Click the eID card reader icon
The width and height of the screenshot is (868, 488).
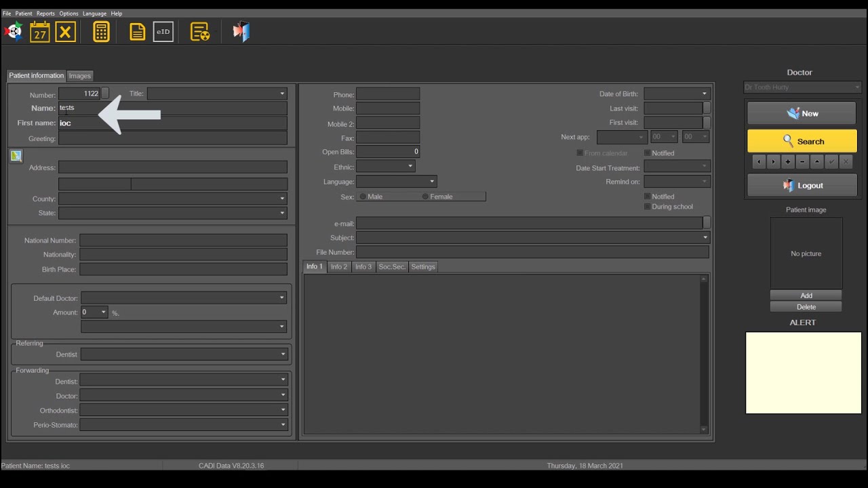163,32
